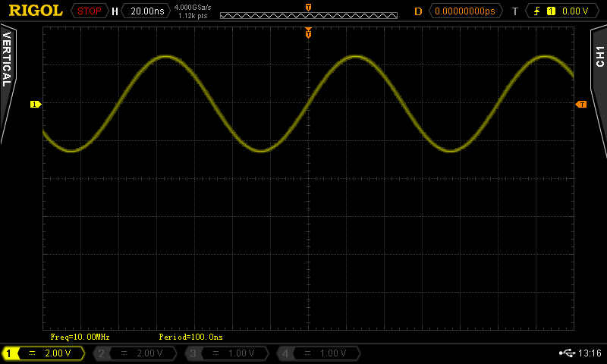Viewport: 607px width, 364px height.
Task: Select the 20.00ns horizontal timebase value
Action: (147, 11)
